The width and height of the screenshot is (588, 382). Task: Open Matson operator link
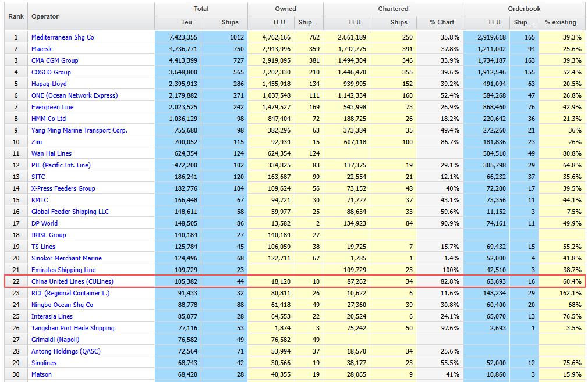41,374
